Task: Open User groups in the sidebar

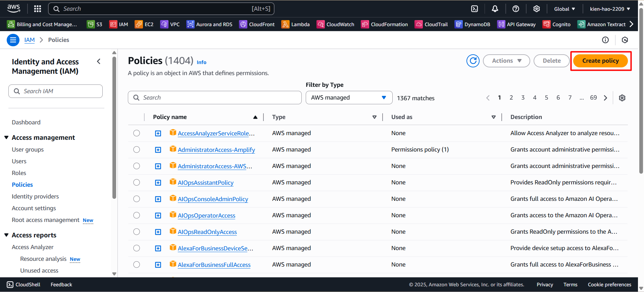Action: [28, 150]
